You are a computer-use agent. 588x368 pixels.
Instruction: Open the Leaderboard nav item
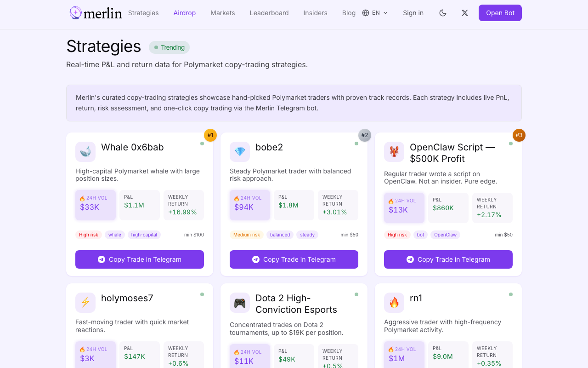[x=269, y=13]
